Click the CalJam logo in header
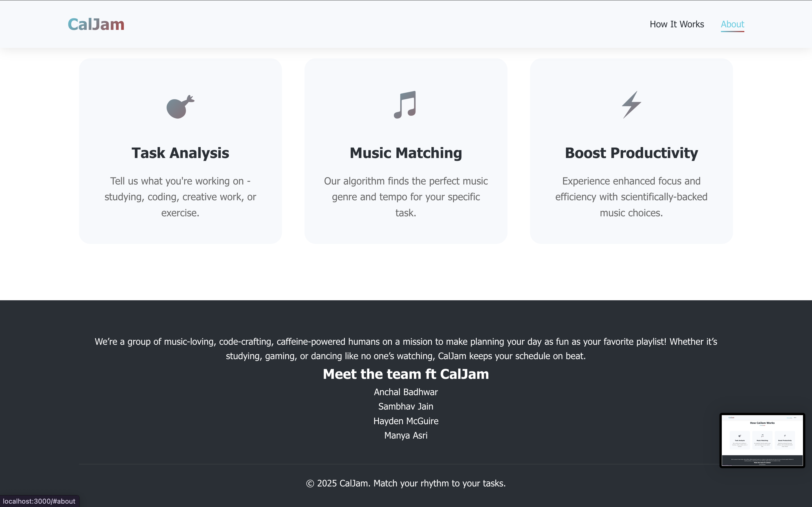This screenshot has width=812, height=507. click(x=96, y=25)
